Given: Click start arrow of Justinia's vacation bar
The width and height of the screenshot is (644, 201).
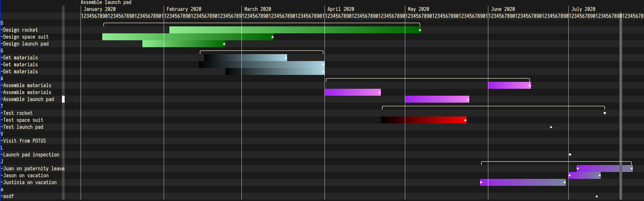Looking at the screenshot, I should pos(481,182).
